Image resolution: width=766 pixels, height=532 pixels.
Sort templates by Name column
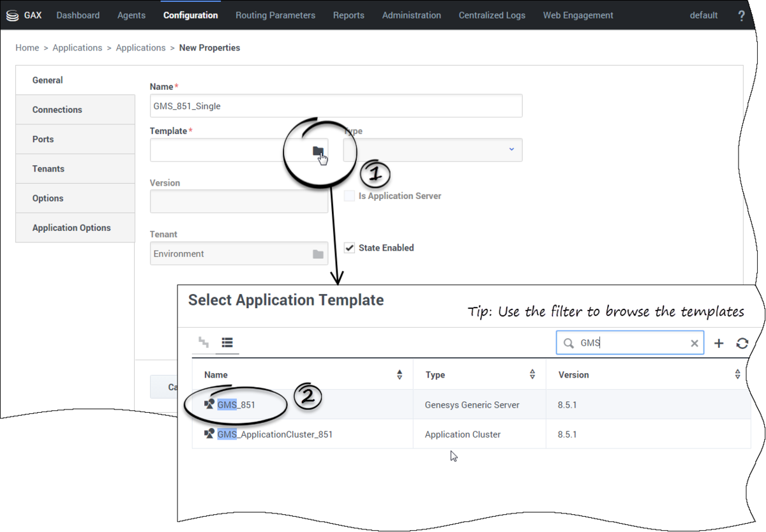[400, 374]
